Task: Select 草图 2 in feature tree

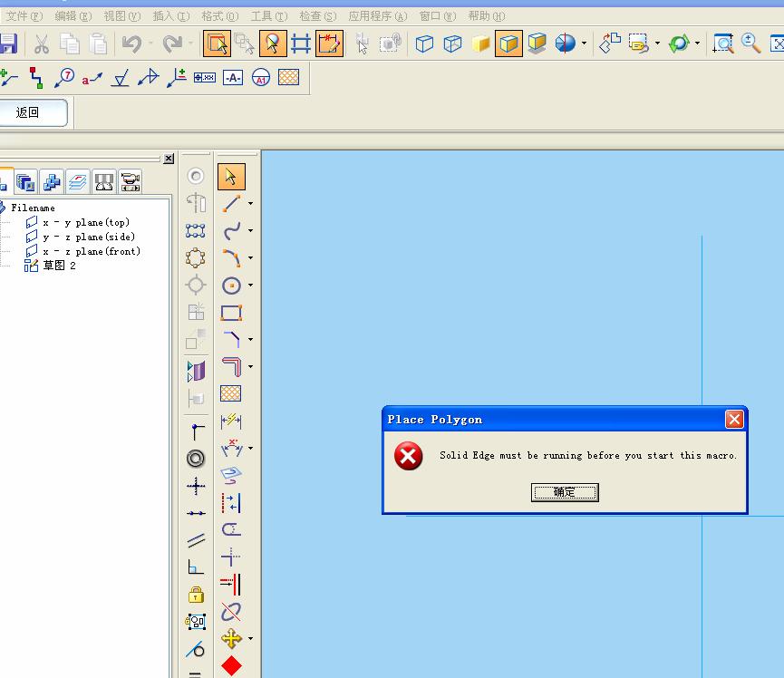Action: click(59, 266)
